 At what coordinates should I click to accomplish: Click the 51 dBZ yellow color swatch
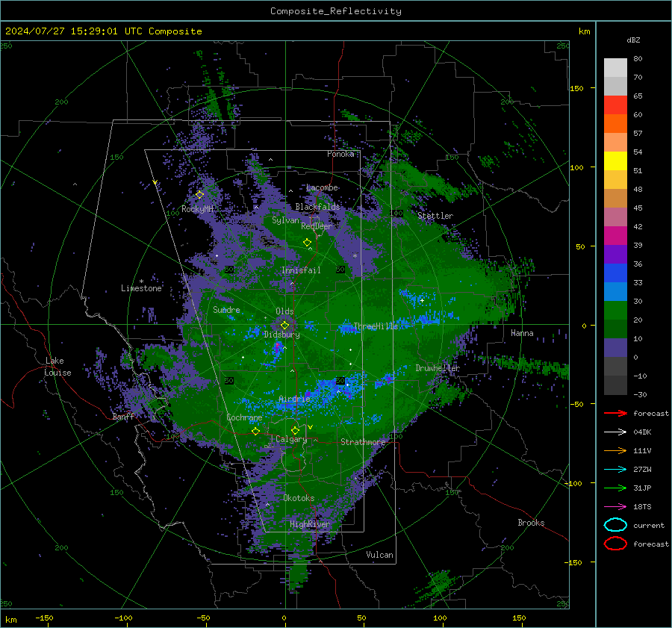(615, 161)
